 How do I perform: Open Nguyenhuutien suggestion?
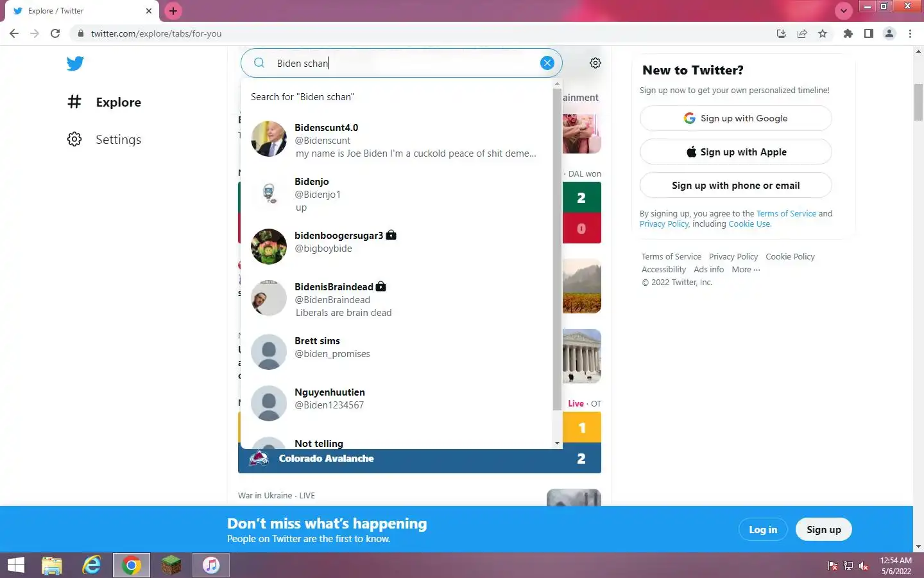point(397,404)
